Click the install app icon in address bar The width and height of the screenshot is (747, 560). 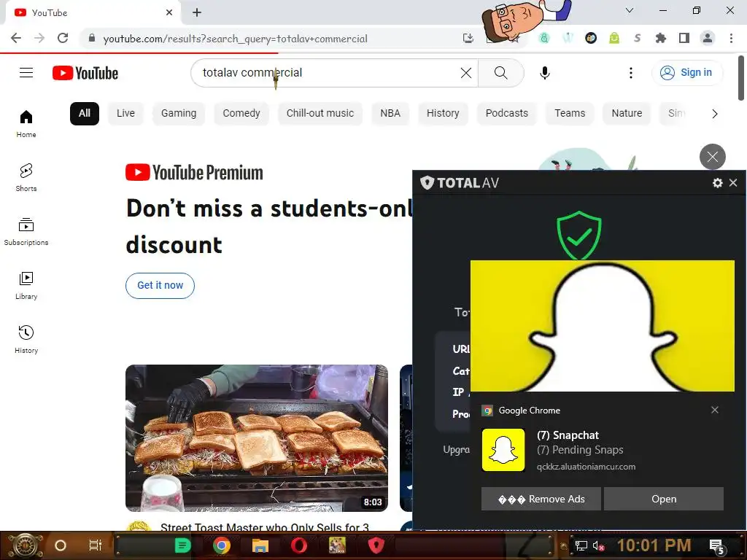[x=468, y=38]
